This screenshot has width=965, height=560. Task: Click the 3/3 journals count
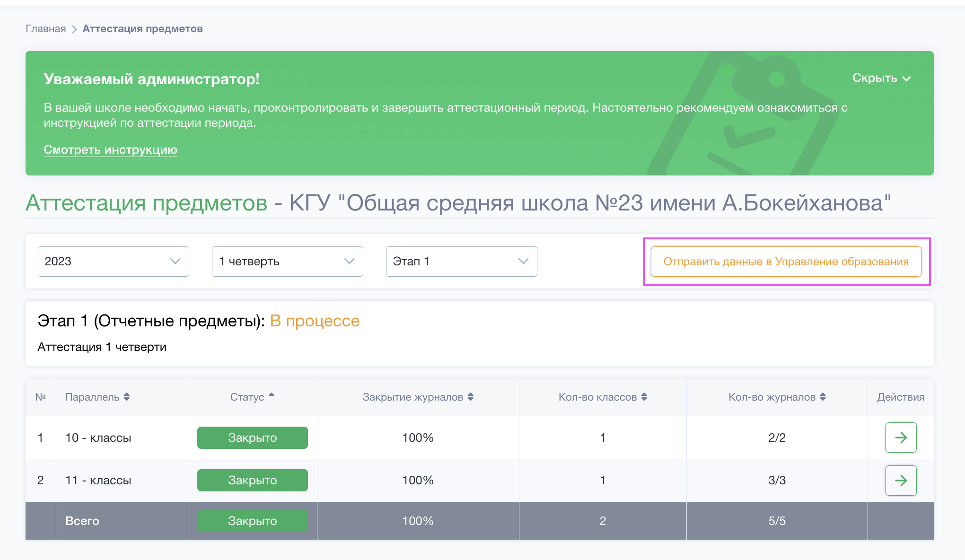point(777,480)
